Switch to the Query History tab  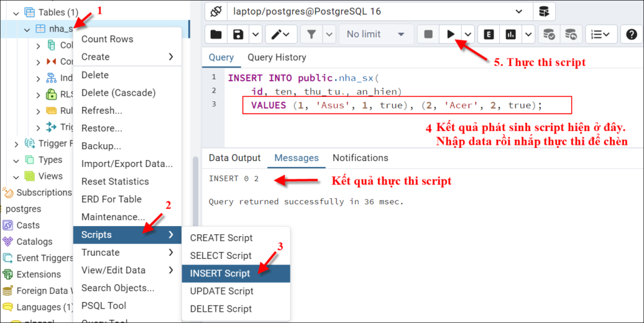(277, 57)
